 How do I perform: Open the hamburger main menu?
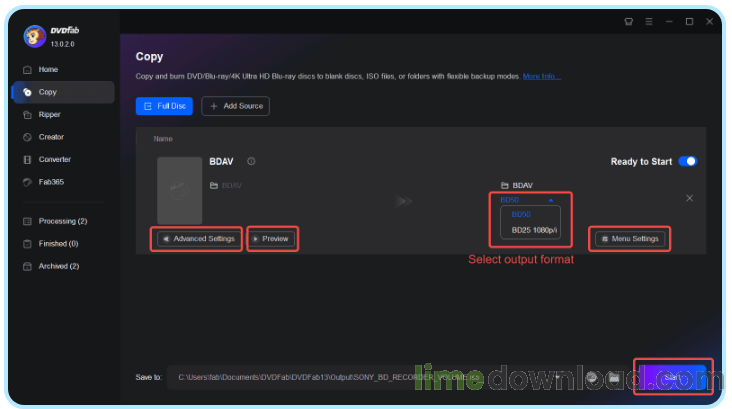click(649, 21)
